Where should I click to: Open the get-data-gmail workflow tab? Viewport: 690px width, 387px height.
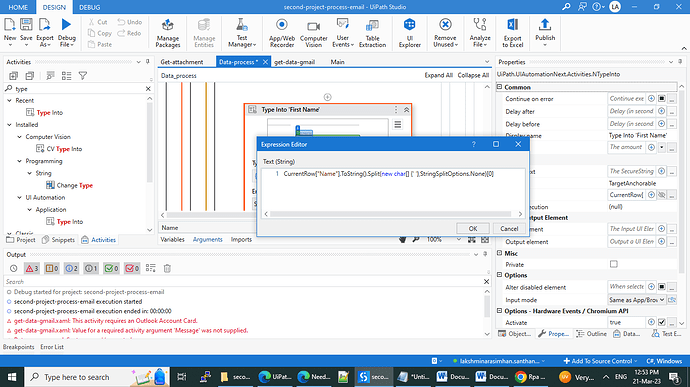coord(294,62)
